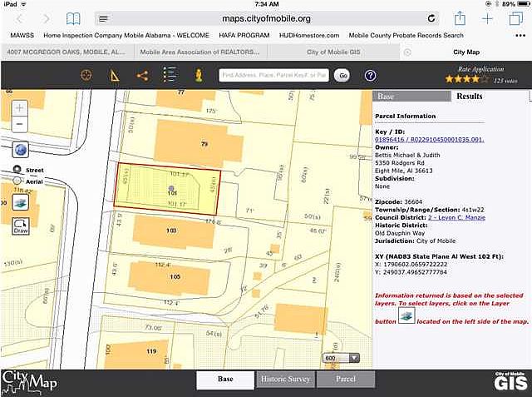532x397 pixels.
Task: Select the locate crosshair tool
Action: click(86, 75)
